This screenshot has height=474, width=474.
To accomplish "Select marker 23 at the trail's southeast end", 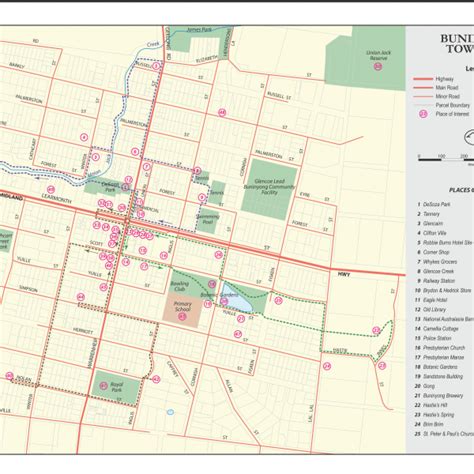I will tap(382, 366).
